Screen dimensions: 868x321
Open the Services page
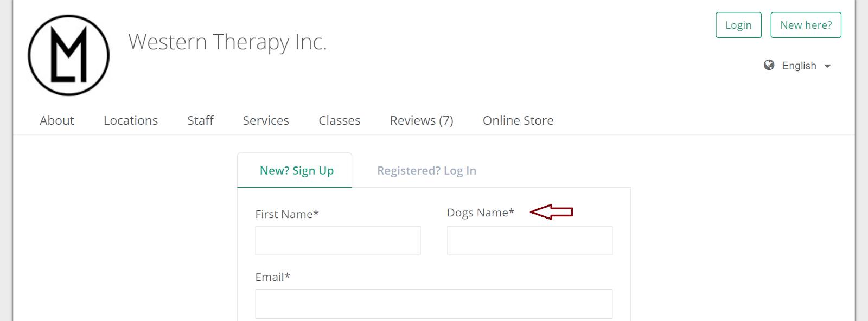click(x=265, y=120)
